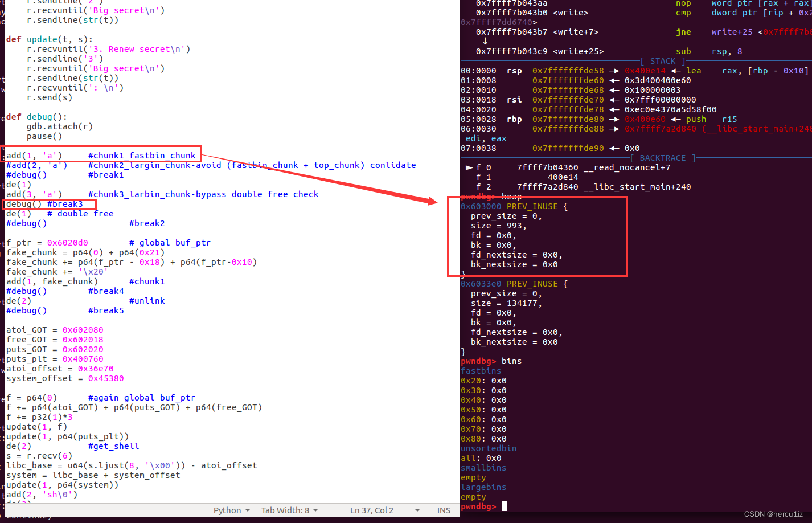Click the 'pwndbg> bins' command line
The width and height of the screenshot is (812, 523).
click(x=491, y=361)
